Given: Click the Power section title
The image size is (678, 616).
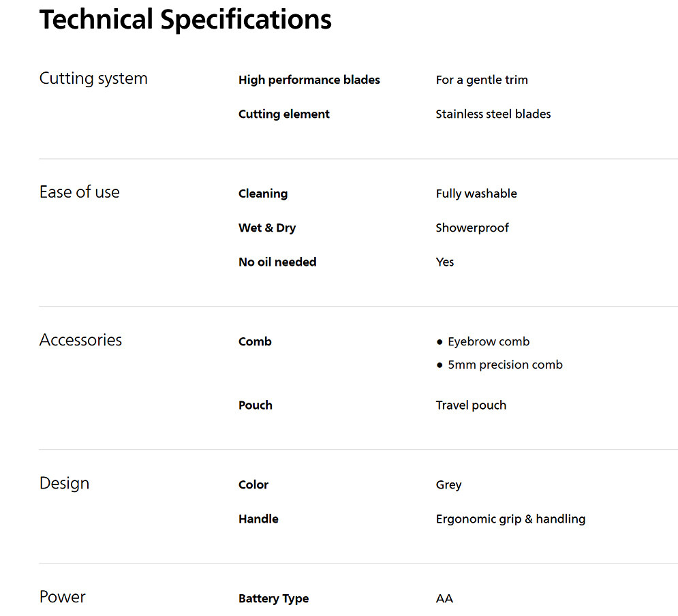Looking at the screenshot, I should tap(62, 597).
